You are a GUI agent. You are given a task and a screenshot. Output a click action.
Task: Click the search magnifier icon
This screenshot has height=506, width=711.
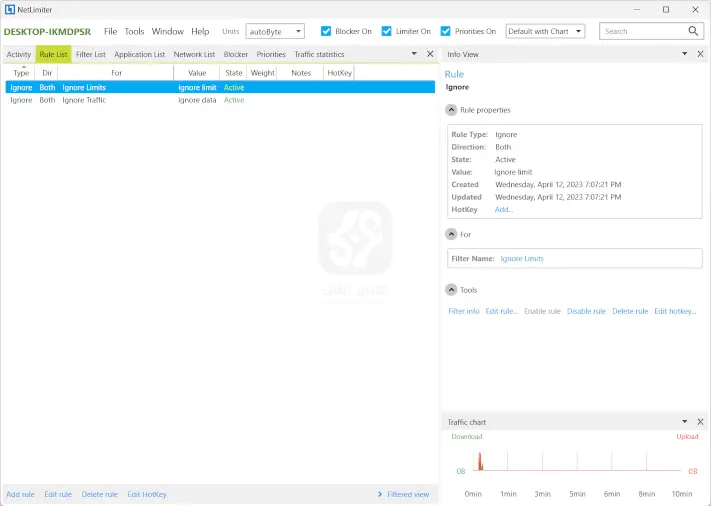click(693, 31)
